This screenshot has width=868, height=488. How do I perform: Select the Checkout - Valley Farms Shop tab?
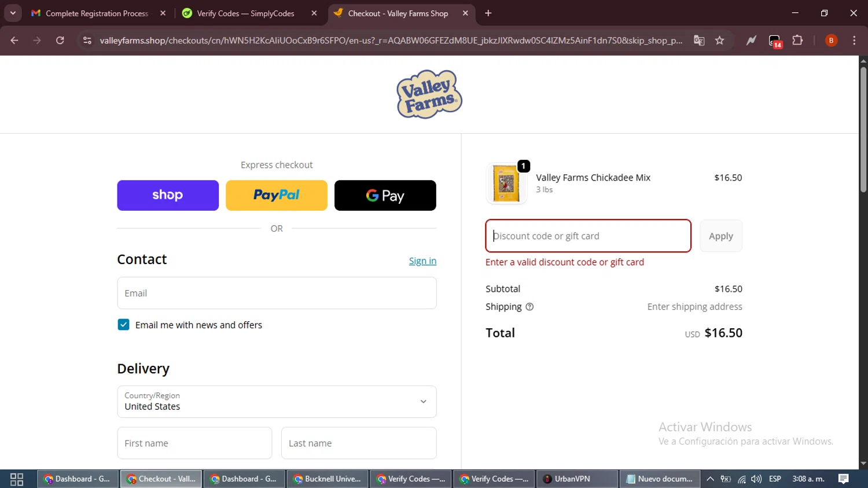coord(398,13)
